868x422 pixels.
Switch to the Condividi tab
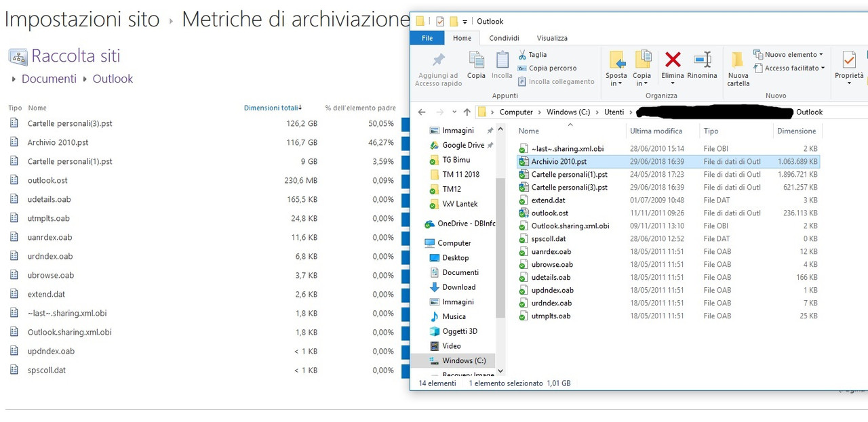pyautogui.click(x=504, y=38)
